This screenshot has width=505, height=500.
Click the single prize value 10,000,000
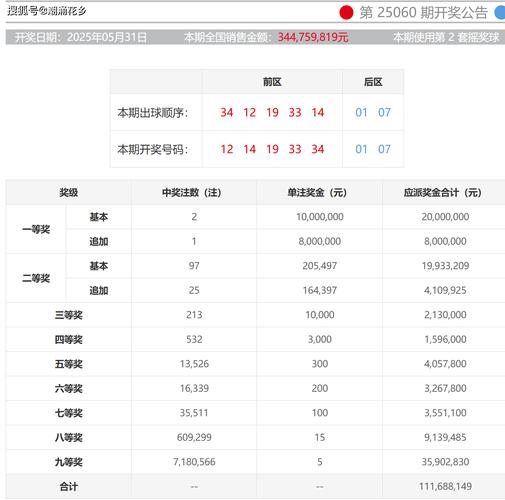click(320, 217)
